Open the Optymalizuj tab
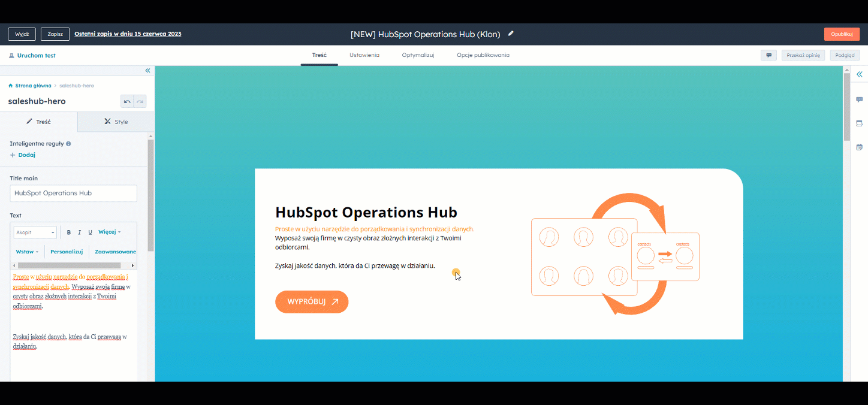Screen dimensions: 868x405 [418, 55]
